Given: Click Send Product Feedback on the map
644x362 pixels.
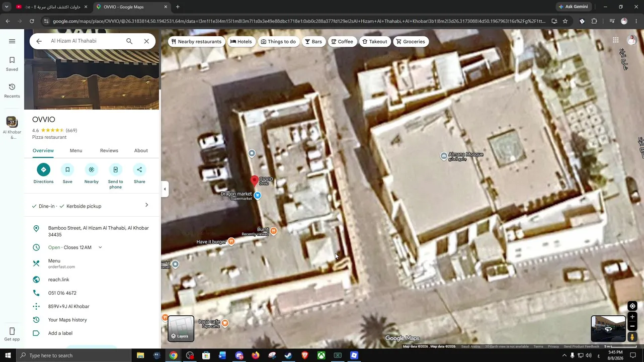Looking at the screenshot, I should [582, 346].
